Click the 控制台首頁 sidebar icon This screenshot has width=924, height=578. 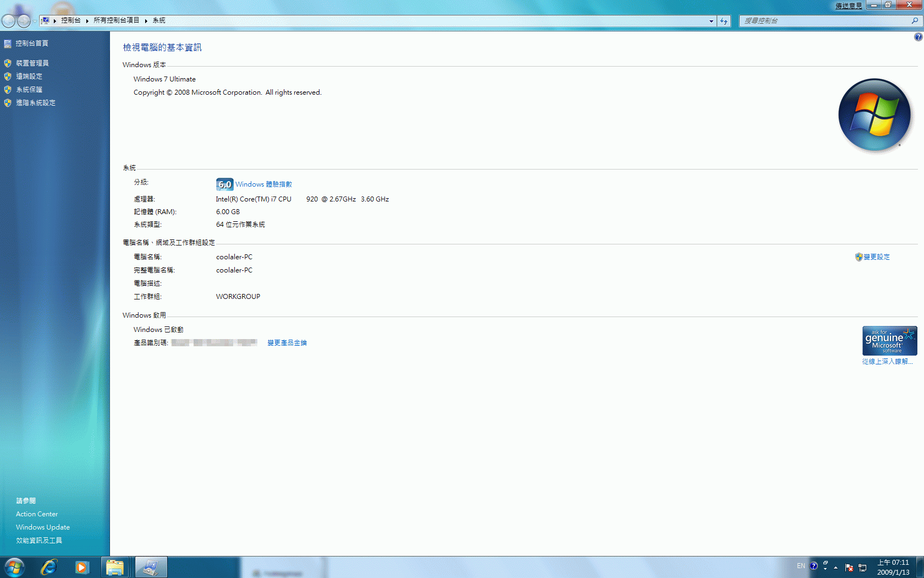[8, 43]
